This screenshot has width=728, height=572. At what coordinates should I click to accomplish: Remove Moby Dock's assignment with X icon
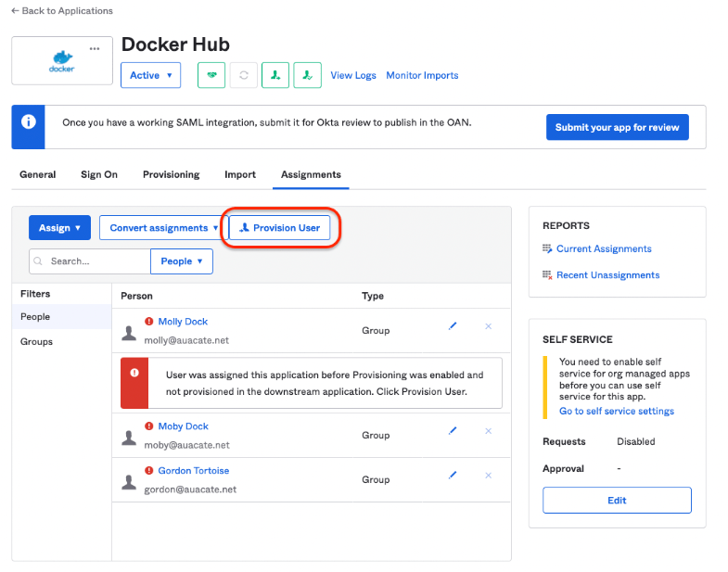[x=488, y=431]
